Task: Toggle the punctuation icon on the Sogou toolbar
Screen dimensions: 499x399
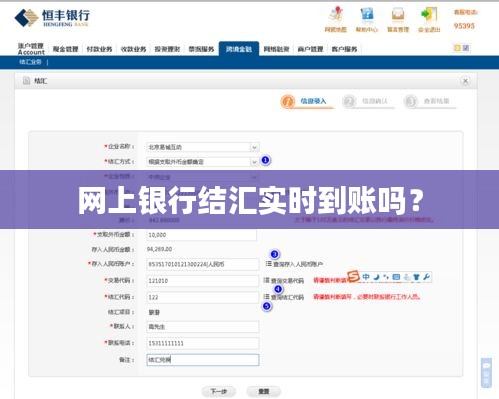Action: coord(386,277)
